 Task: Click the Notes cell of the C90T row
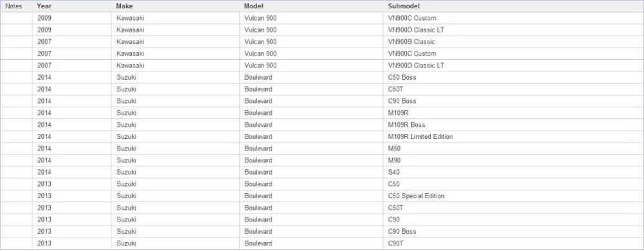pos(17,244)
